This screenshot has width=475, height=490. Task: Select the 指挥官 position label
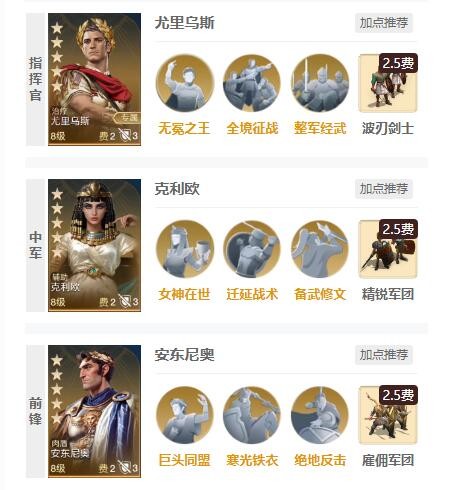click(x=35, y=79)
